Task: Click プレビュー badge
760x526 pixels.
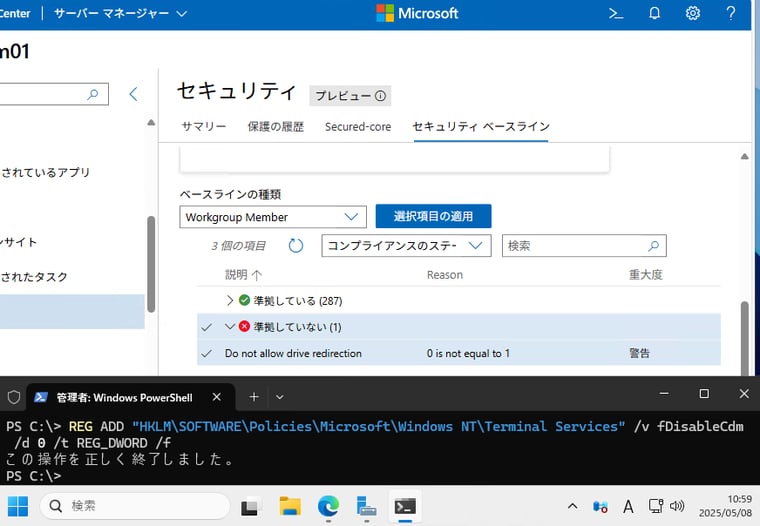Action: point(350,96)
